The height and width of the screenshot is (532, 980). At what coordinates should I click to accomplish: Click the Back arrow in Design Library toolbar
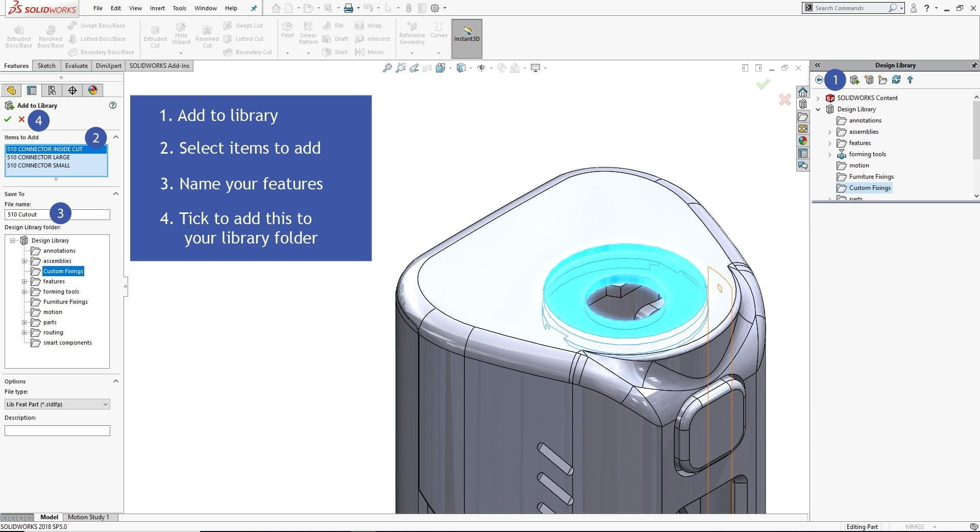[x=819, y=80]
